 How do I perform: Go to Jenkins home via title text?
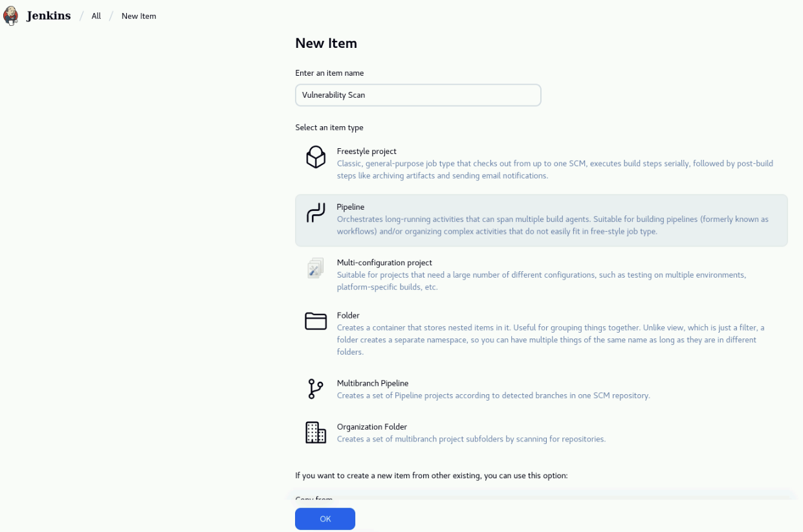click(x=49, y=16)
